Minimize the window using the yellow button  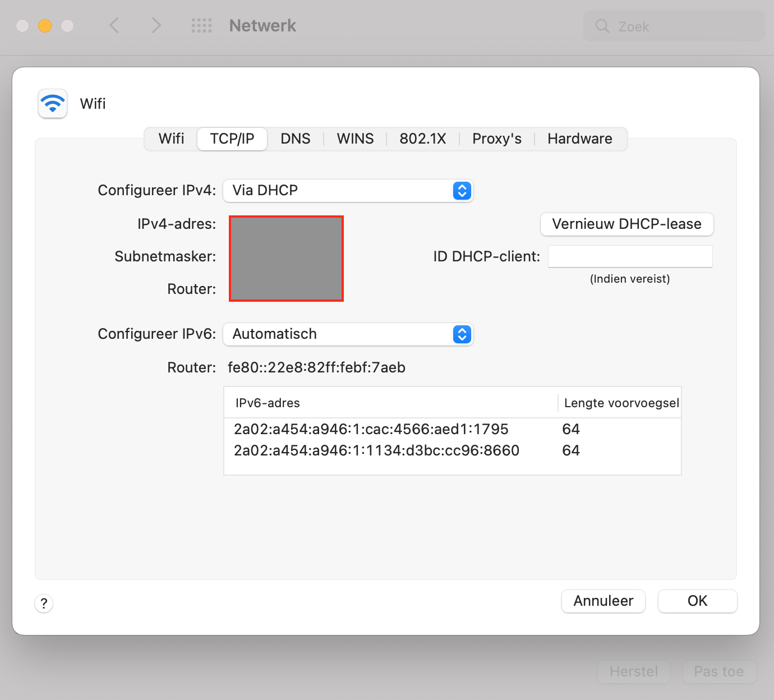(x=45, y=26)
